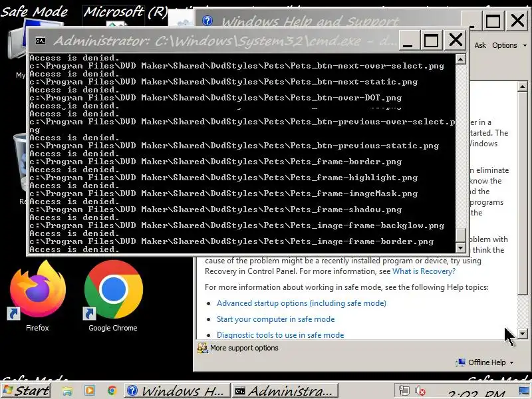Click the Windows Help and Support title bar
The image size is (532, 399).
pos(310,22)
